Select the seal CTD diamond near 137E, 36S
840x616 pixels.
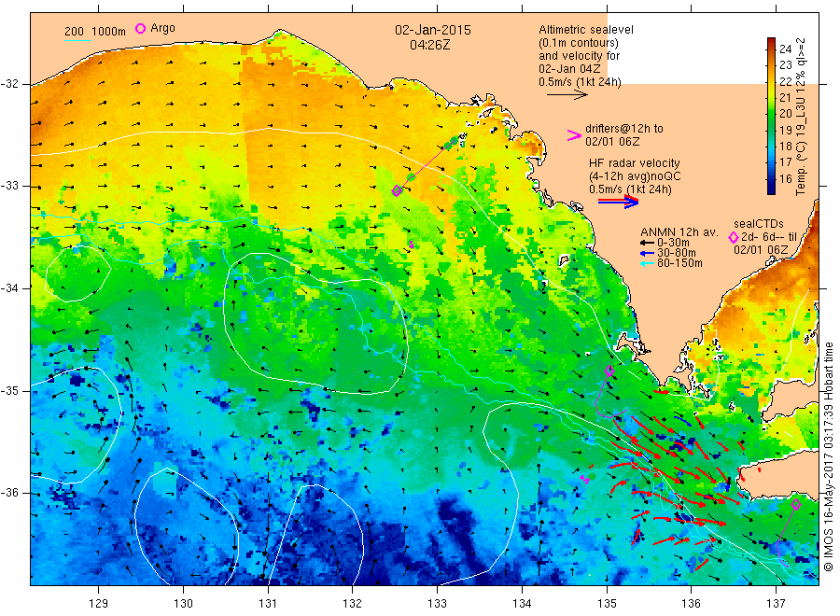click(x=796, y=504)
